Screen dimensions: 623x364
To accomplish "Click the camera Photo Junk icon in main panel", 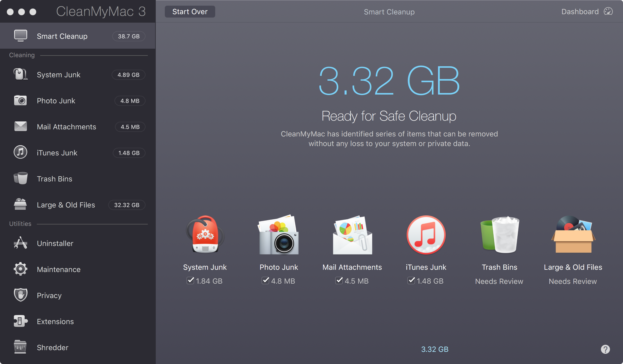I will (x=279, y=235).
